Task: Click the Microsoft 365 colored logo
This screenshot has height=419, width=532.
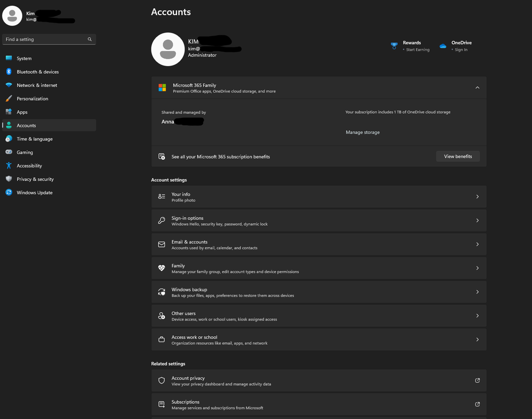Action: pos(162,88)
